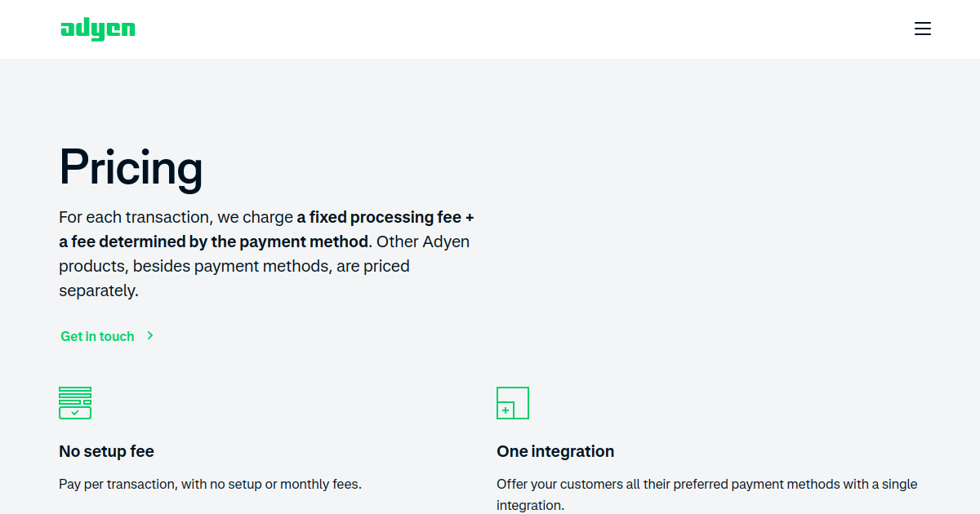Click the No setup fee heading
This screenshot has width=980, height=514.
[x=106, y=451]
